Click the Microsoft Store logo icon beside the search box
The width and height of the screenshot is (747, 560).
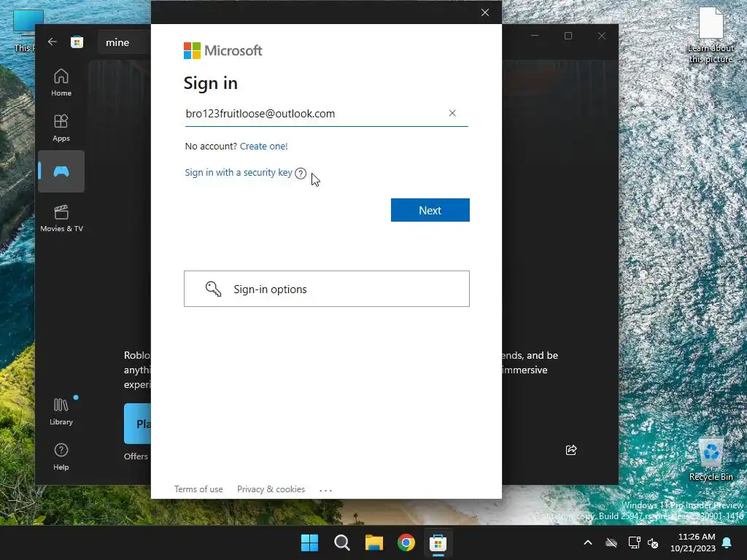pyautogui.click(x=77, y=42)
